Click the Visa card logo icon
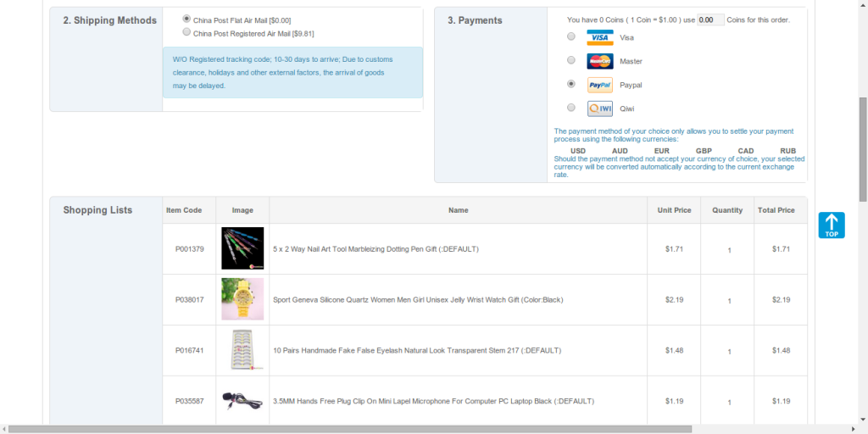Image resolution: width=868 pixels, height=434 pixels. tap(599, 37)
